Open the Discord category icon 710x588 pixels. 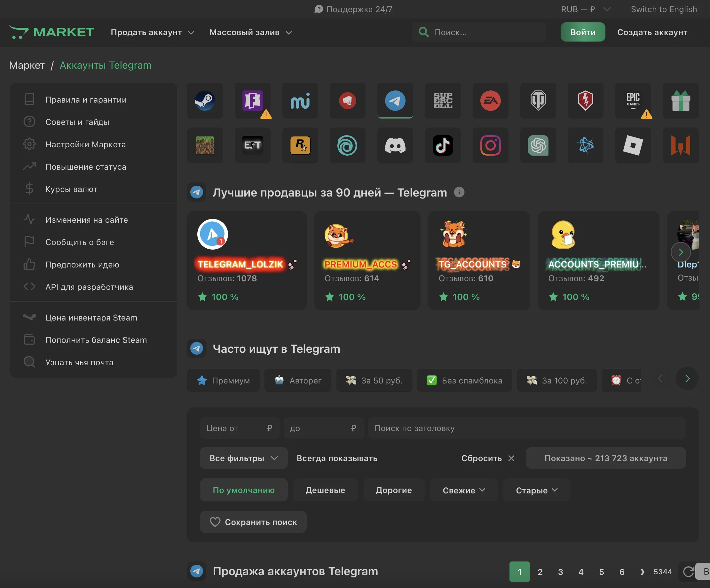pyautogui.click(x=395, y=146)
